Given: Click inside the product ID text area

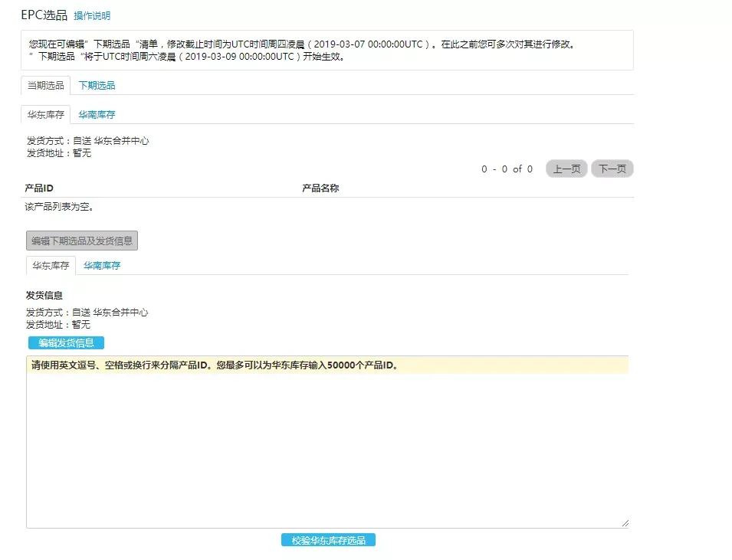Looking at the screenshot, I should click(327, 452).
